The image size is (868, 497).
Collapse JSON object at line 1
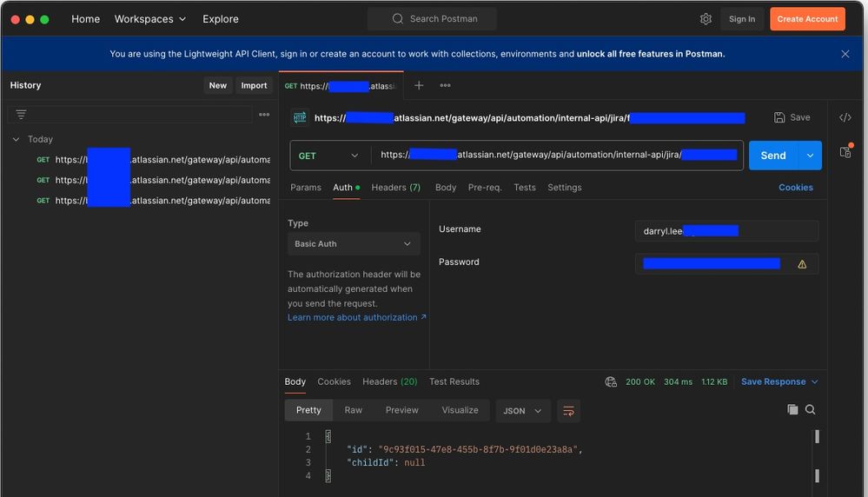(x=328, y=436)
